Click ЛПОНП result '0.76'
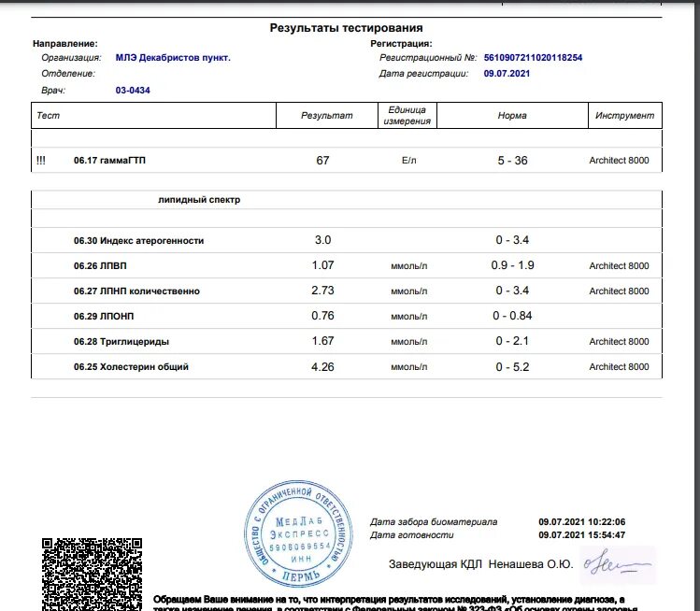The height and width of the screenshot is (611, 700). [322, 316]
